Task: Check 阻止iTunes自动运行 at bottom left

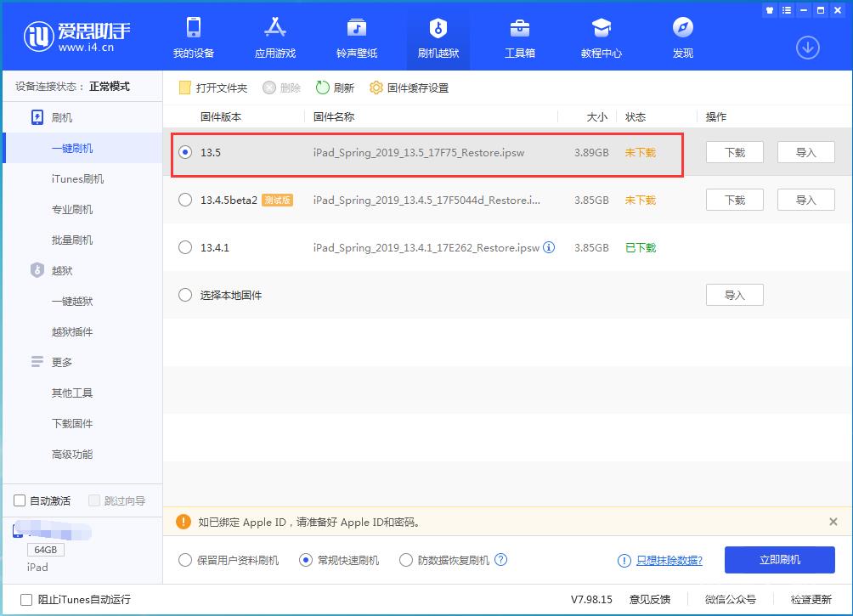Action: [x=26, y=599]
